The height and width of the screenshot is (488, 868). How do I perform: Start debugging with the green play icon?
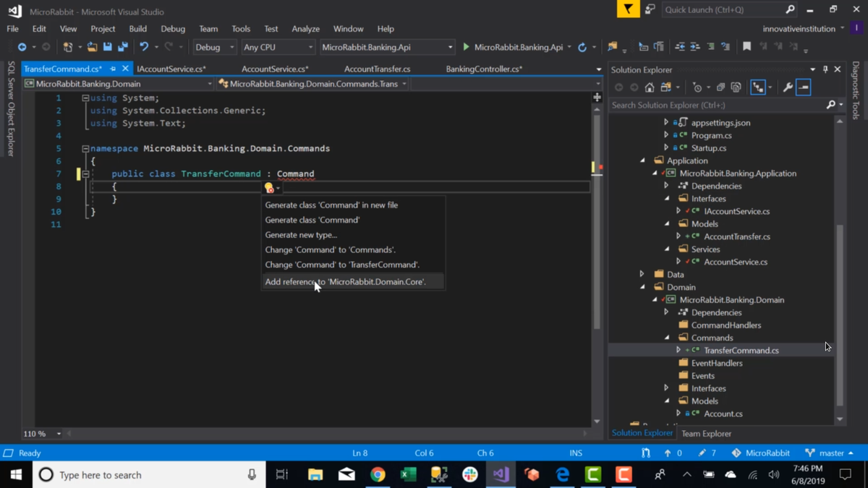coord(466,47)
